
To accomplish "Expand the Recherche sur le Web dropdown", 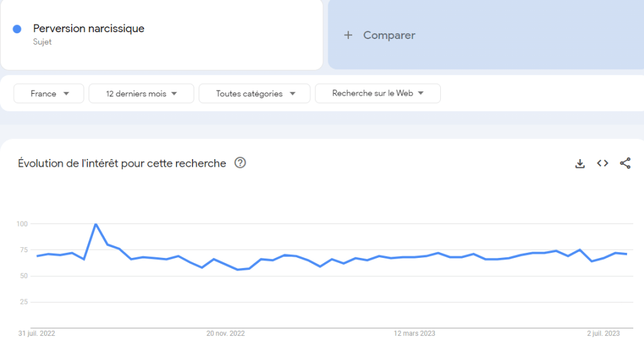I will (377, 93).
